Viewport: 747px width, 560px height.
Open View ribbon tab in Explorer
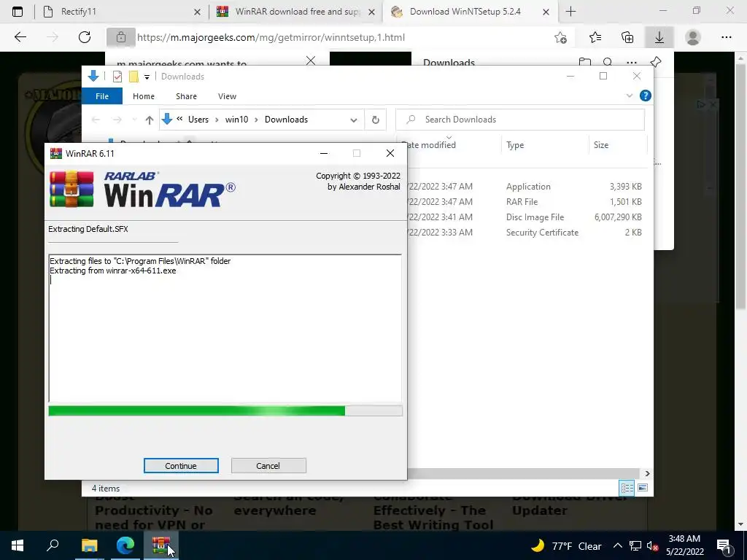point(228,96)
